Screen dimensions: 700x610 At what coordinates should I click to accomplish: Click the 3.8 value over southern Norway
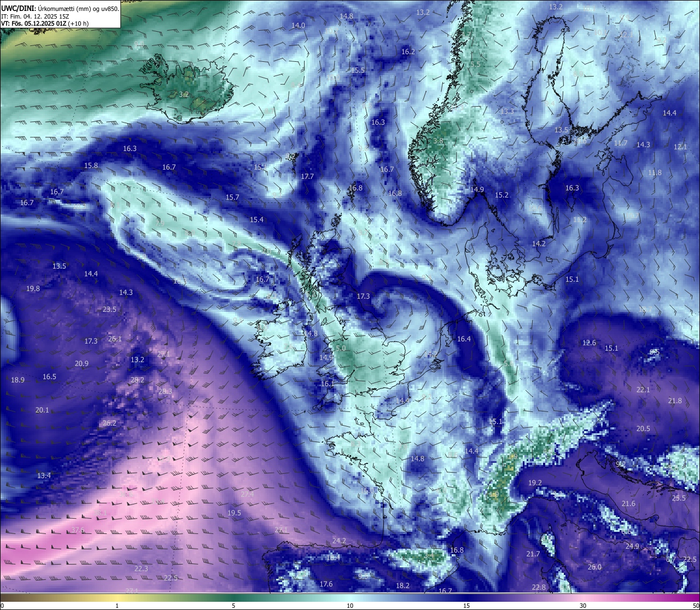pyautogui.click(x=438, y=141)
